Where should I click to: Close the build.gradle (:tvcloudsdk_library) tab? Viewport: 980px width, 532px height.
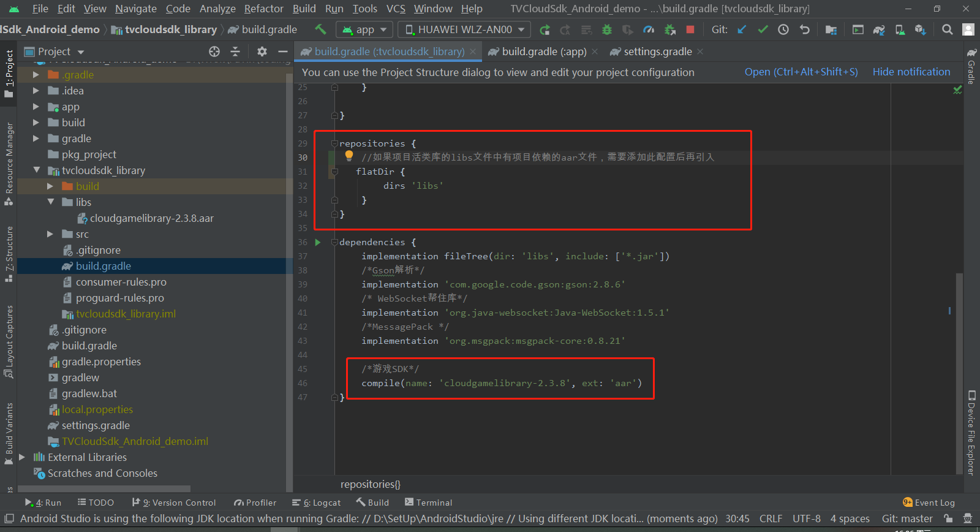point(473,51)
